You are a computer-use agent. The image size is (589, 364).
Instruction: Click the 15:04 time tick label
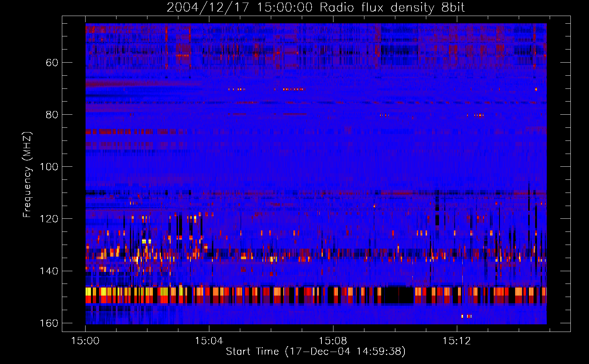pos(209,341)
